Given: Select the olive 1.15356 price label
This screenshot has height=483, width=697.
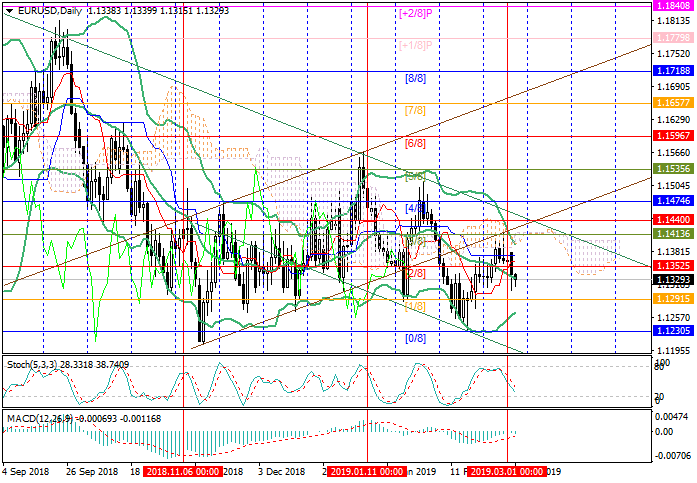Looking at the screenshot, I should pyautogui.click(x=671, y=170).
